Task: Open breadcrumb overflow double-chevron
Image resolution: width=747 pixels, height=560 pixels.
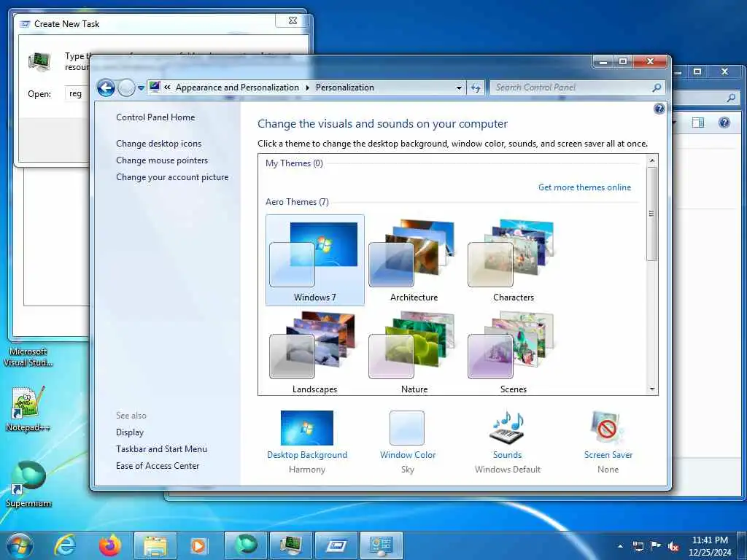Action: coord(167,87)
